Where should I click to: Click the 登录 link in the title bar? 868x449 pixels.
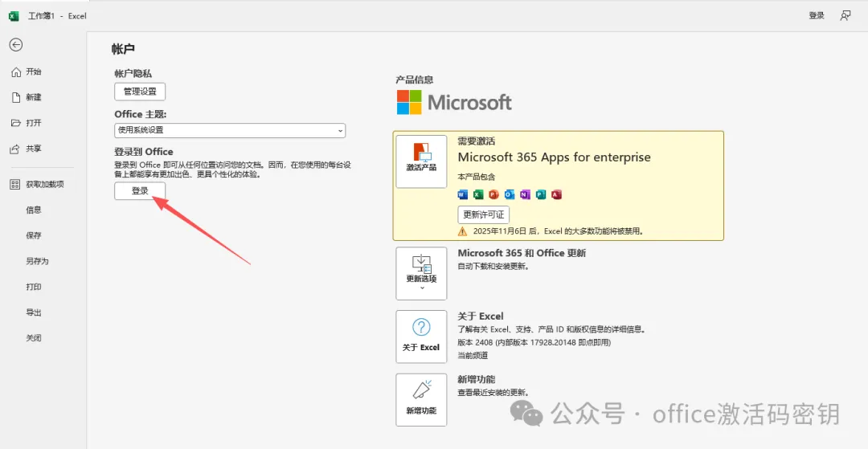(817, 15)
